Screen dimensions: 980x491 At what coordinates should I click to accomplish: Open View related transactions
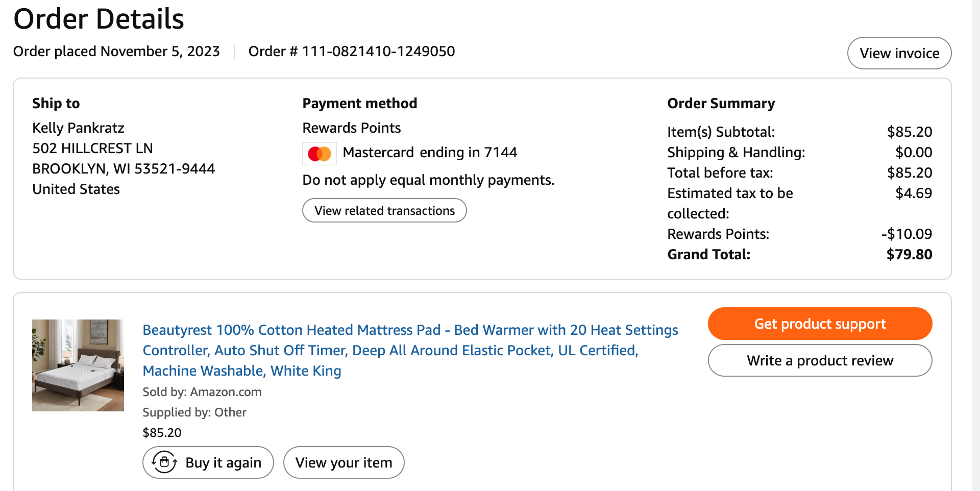point(384,210)
